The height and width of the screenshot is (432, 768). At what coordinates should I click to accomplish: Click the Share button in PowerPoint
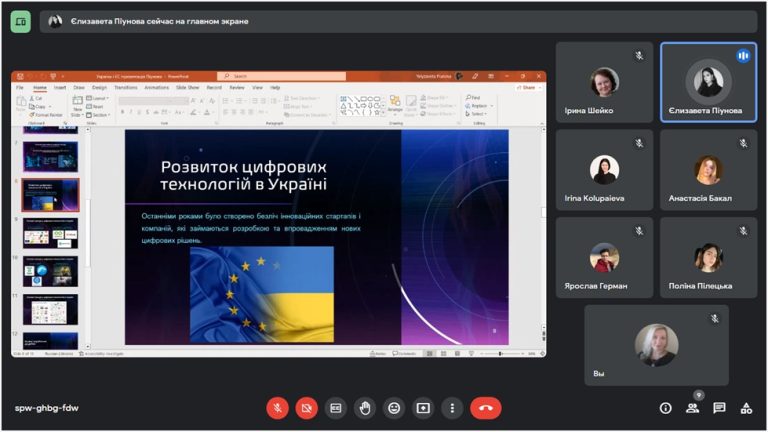pyautogui.click(x=528, y=88)
